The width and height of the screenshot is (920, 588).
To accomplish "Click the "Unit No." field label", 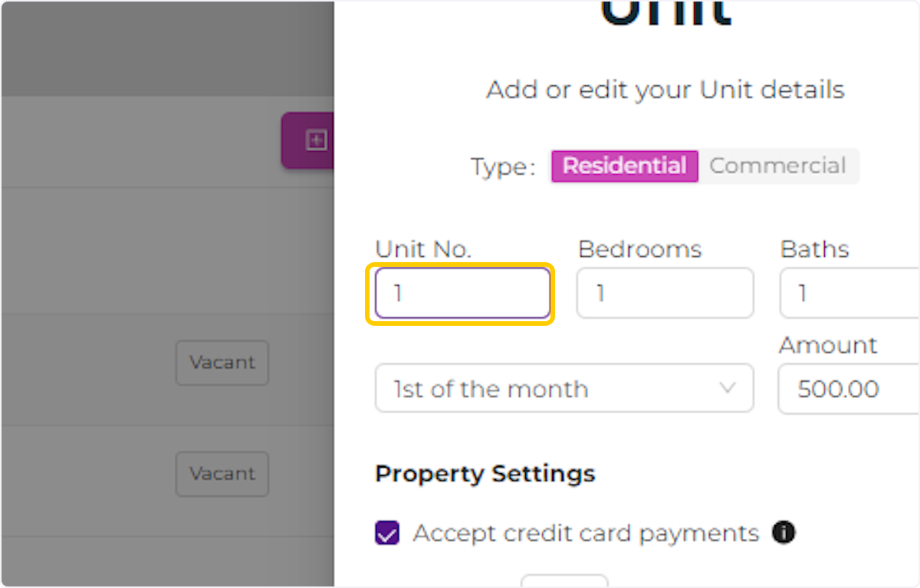I will (x=423, y=249).
